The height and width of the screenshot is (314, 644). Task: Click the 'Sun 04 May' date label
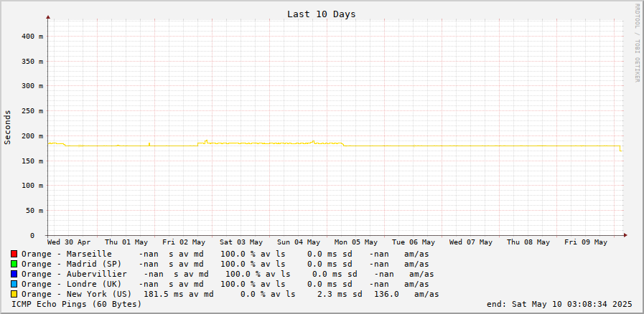pyautogui.click(x=299, y=242)
